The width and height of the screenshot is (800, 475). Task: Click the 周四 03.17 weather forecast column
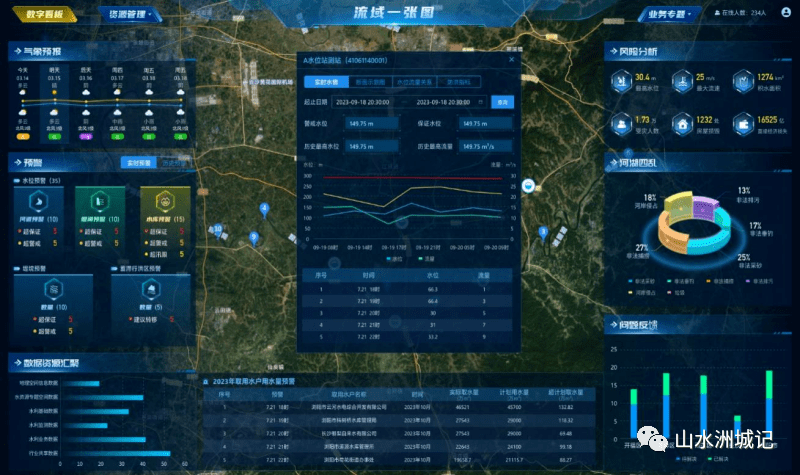[x=117, y=104]
